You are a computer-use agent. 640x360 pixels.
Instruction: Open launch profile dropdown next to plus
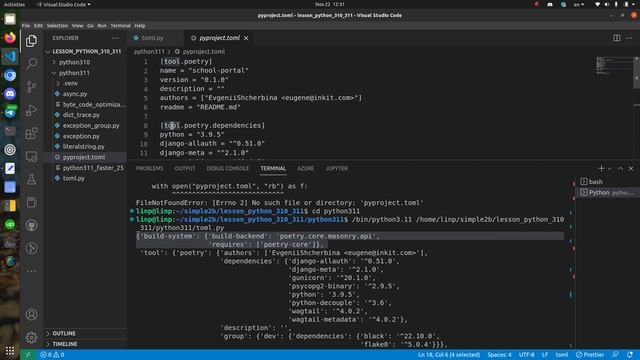pos(609,168)
